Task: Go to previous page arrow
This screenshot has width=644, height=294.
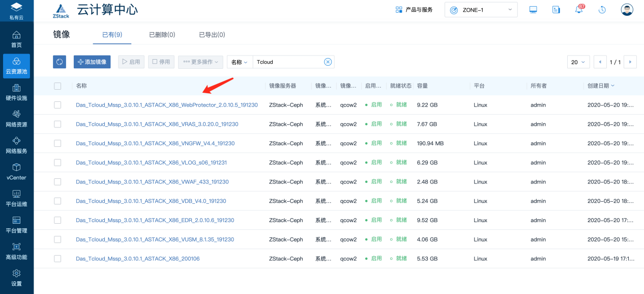Action: (600, 62)
